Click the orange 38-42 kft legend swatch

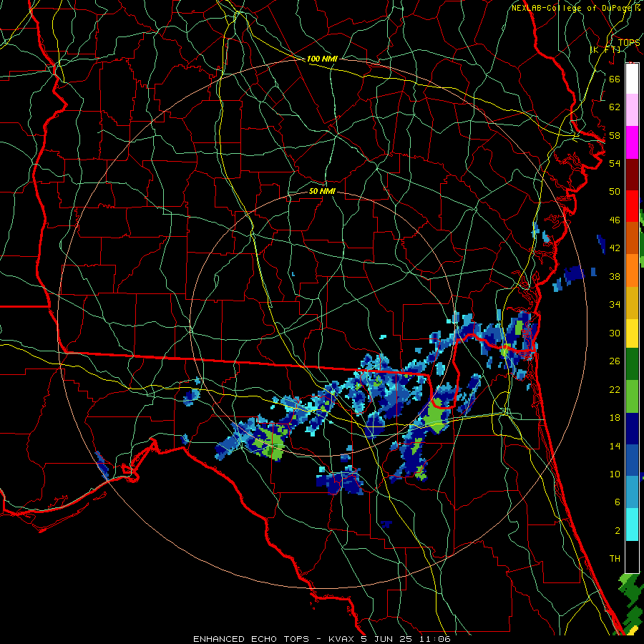coord(632,270)
